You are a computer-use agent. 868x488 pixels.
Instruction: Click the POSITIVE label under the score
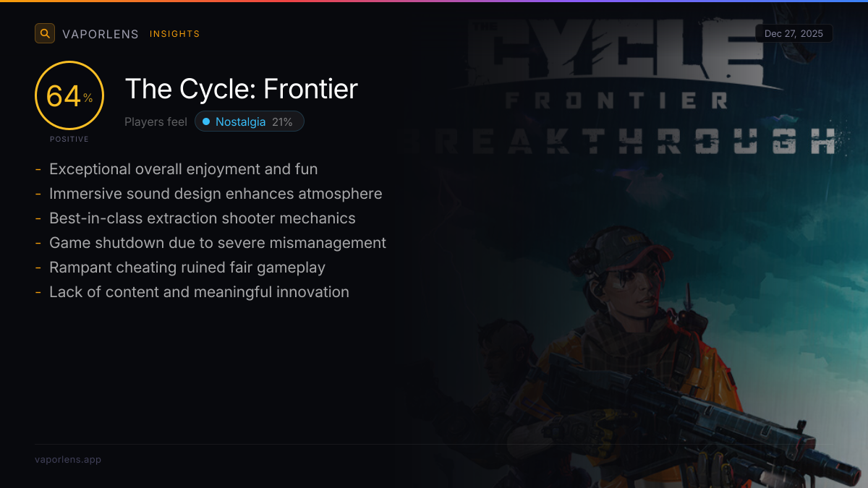[x=69, y=139]
